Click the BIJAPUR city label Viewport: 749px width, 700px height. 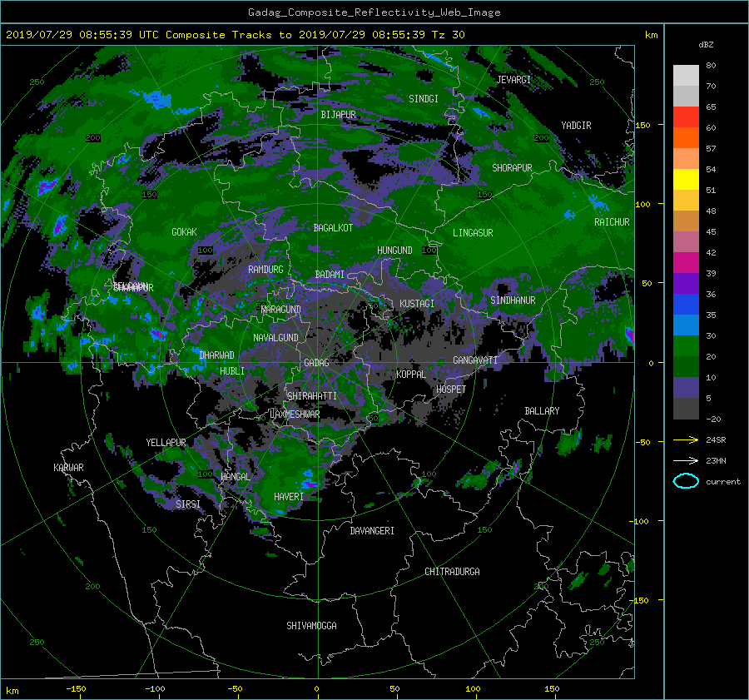coord(338,115)
